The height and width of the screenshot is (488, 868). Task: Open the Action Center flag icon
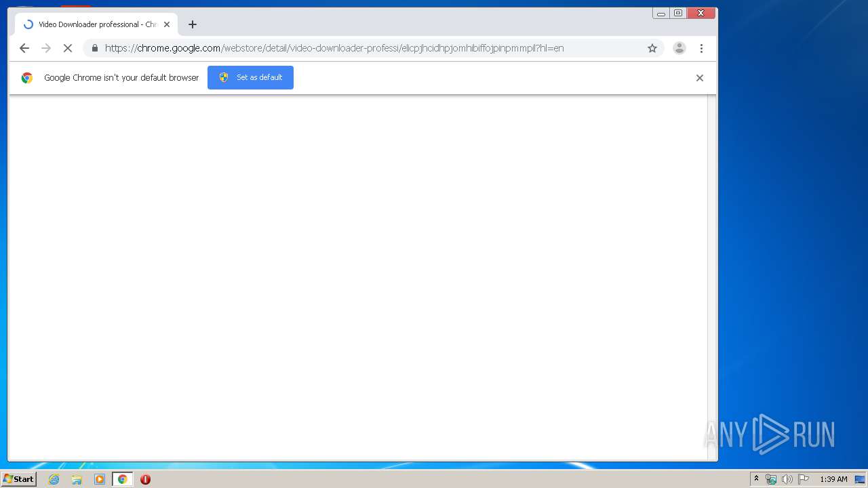tap(804, 479)
